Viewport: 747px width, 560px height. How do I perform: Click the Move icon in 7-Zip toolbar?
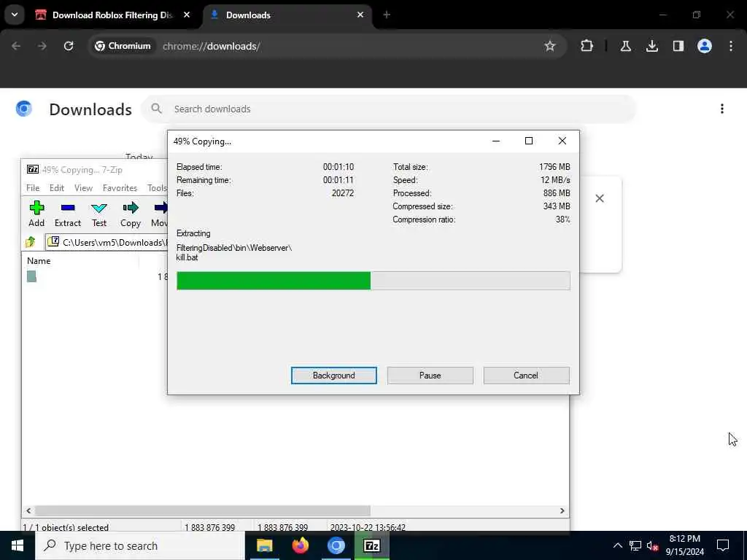coord(159,214)
